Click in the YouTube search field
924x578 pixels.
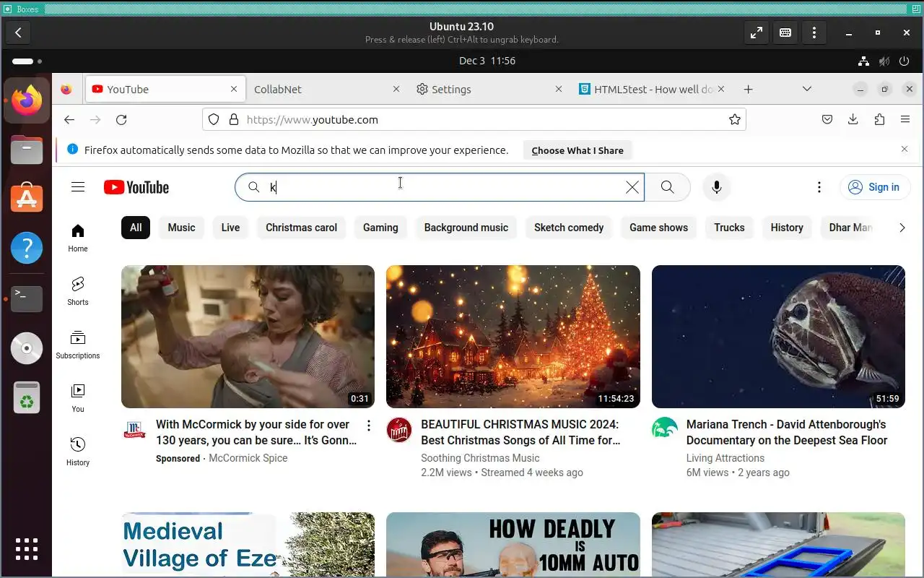tap(440, 187)
